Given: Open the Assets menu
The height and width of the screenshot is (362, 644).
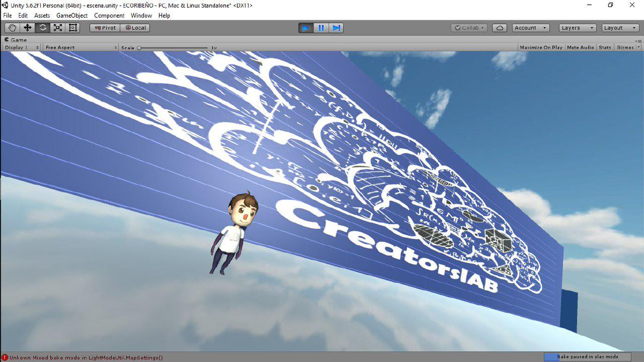Looking at the screenshot, I should coord(42,16).
